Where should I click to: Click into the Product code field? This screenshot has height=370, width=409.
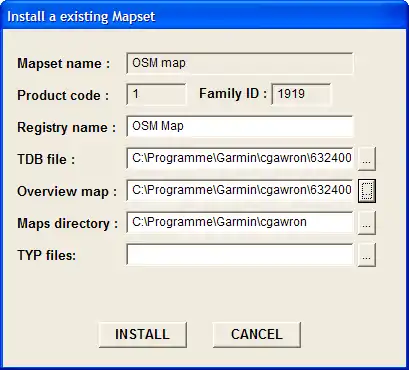pyautogui.click(x=156, y=95)
